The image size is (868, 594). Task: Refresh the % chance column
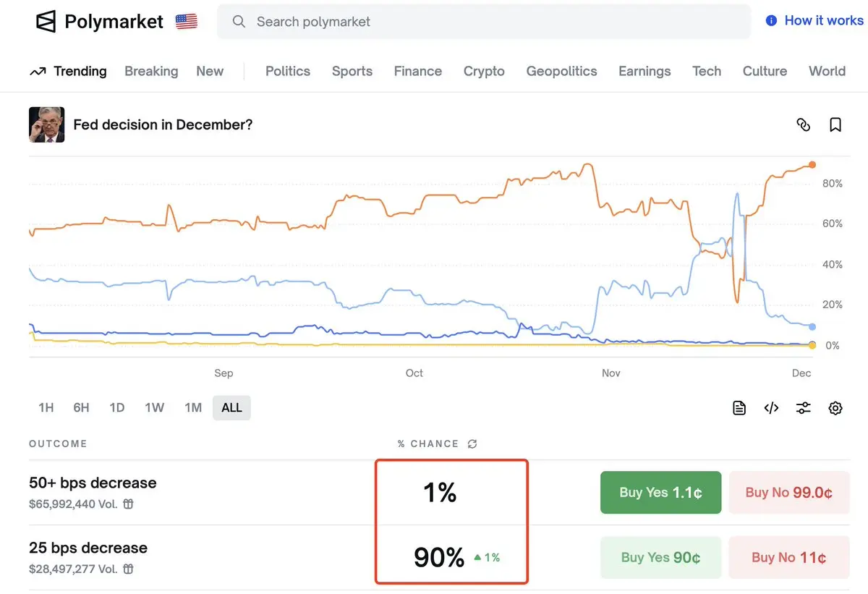(472, 444)
